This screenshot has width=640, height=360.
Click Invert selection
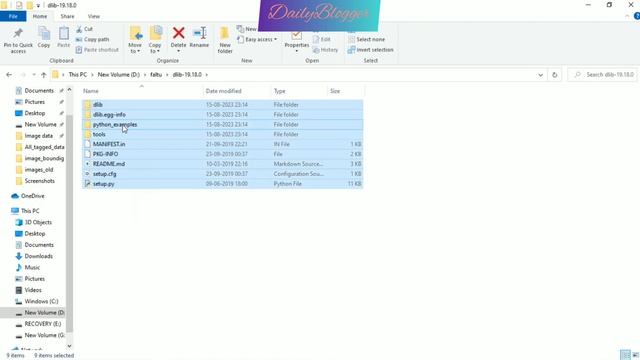(371, 50)
